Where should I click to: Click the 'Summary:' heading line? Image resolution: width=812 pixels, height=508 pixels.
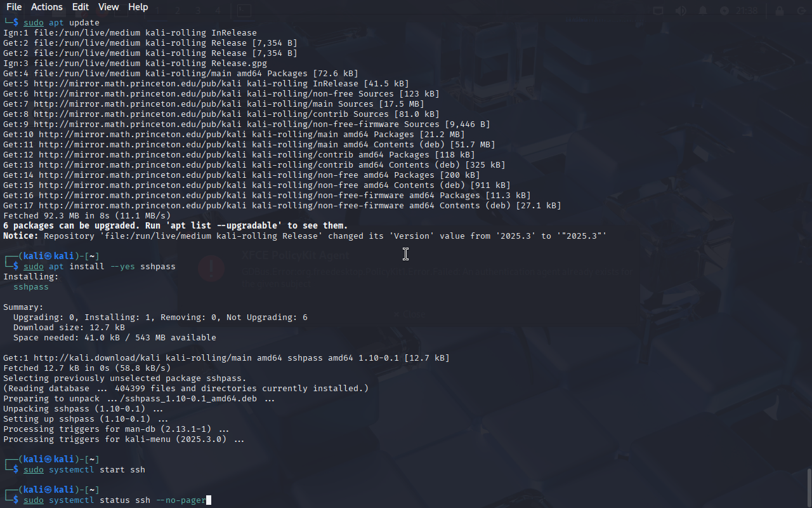[x=23, y=307]
